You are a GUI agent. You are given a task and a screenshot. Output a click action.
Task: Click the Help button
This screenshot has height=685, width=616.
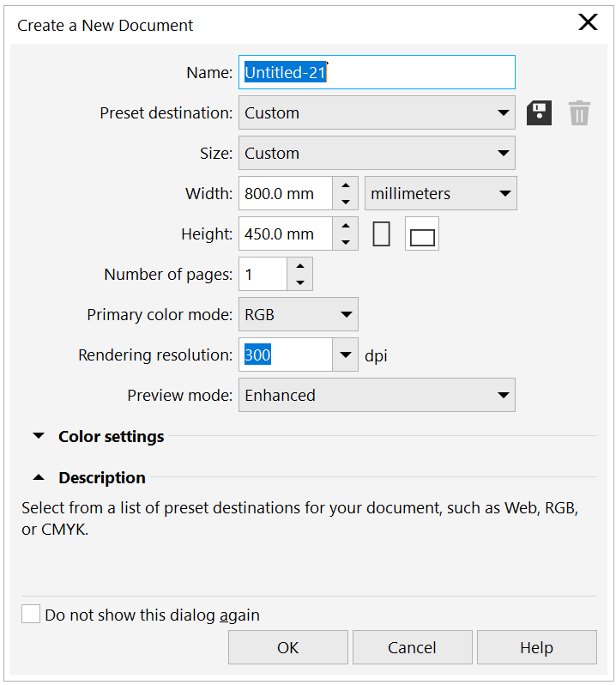[x=536, y=647]
